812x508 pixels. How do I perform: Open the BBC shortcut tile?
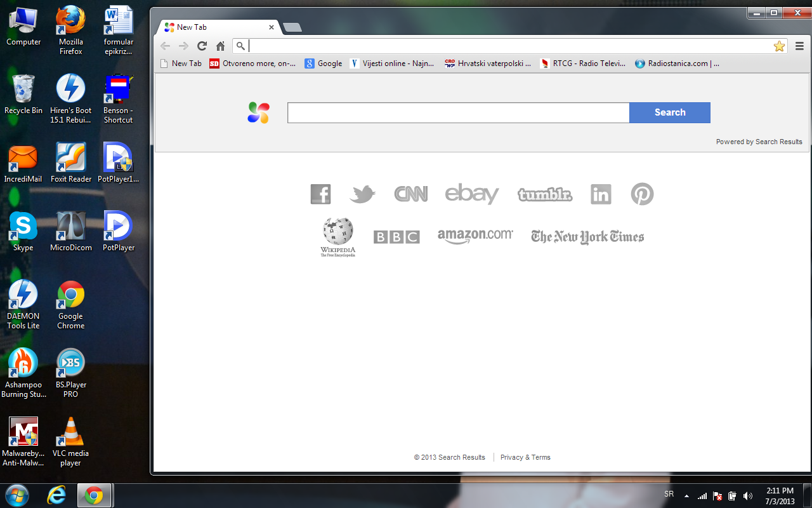point(396,237)
